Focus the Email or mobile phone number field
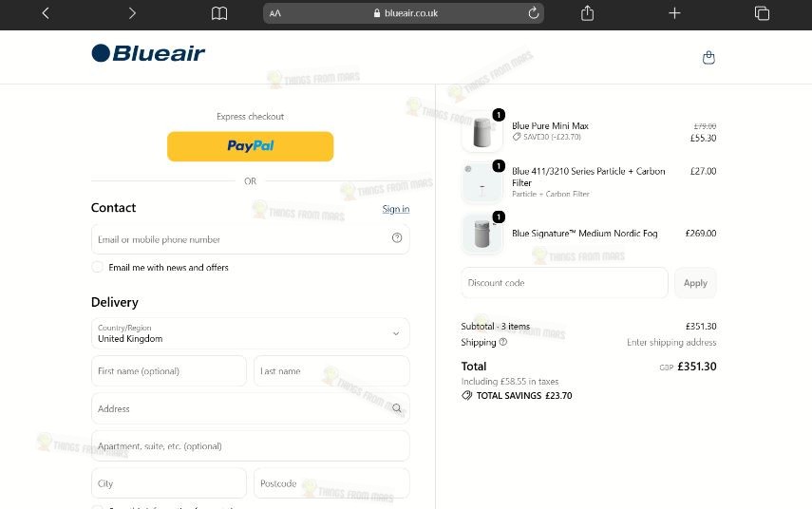The image size is (812, 509). tap(250, 239)
